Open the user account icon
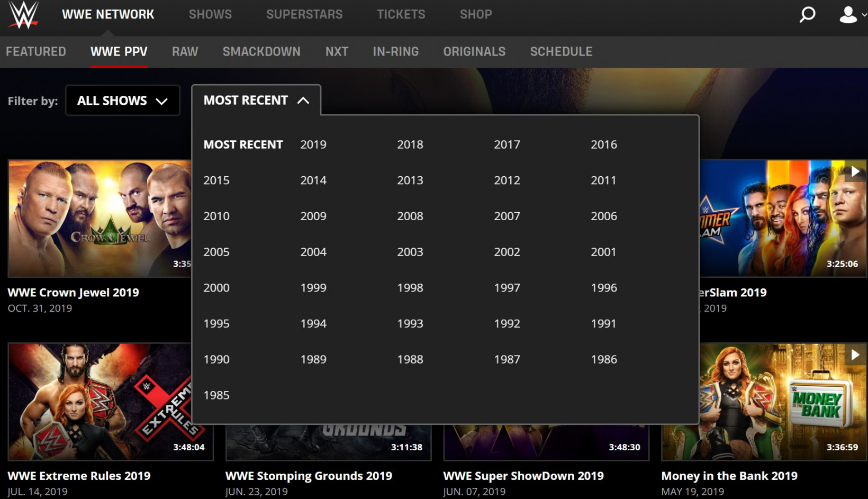The image size is (868, 499). [x=848, y=14]
